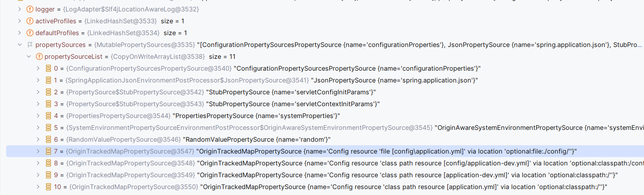Click the field icon beside activeProfiles
The image size is (644, 195).
coord(30,21)
